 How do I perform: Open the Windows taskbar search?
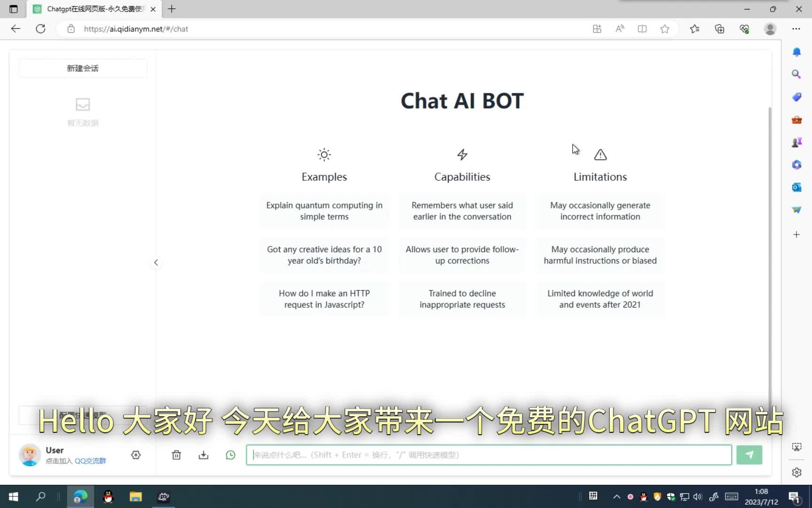41,496
